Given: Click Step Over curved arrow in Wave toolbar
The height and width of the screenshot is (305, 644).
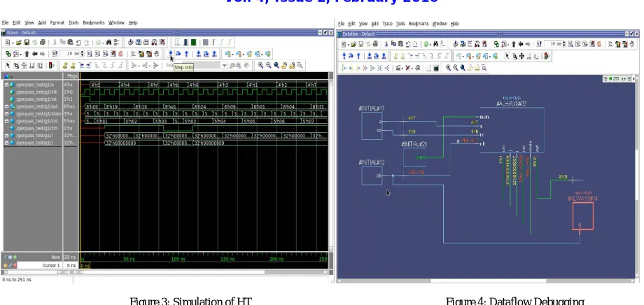Looking at the screenshot, I should (x=178, y=53).
